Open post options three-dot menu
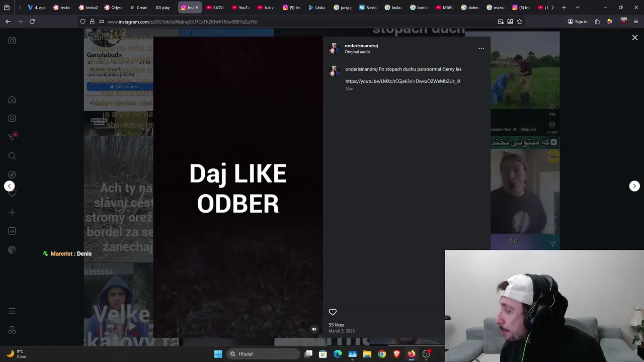This screenshot has width=644, height=362. click(481, 48)
